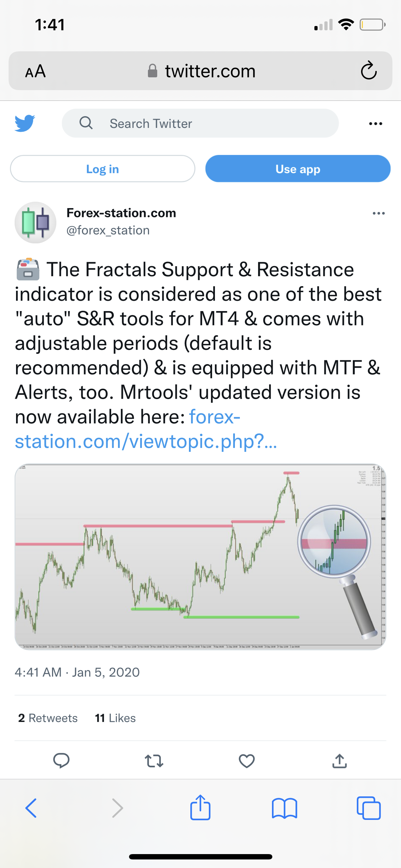Open the AA text size menu
Screen dimensions: 401x868
click(x=35, y=71)
